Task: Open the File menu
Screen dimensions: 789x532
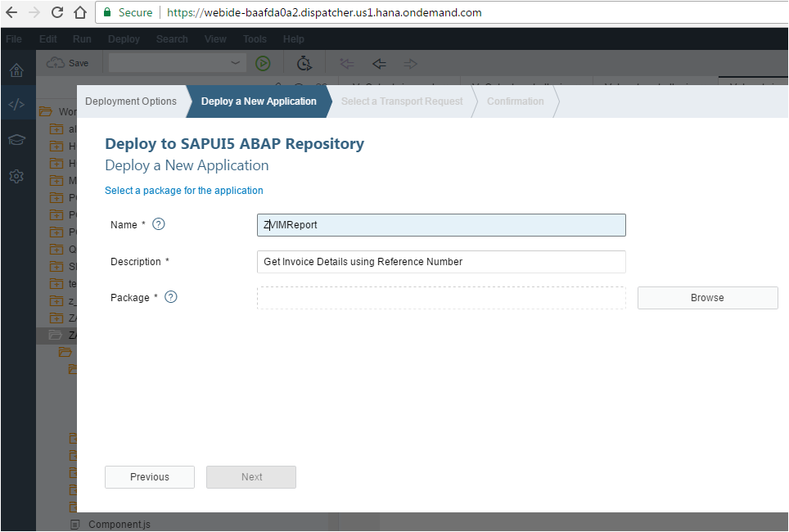Action: (x=14, y=39)
